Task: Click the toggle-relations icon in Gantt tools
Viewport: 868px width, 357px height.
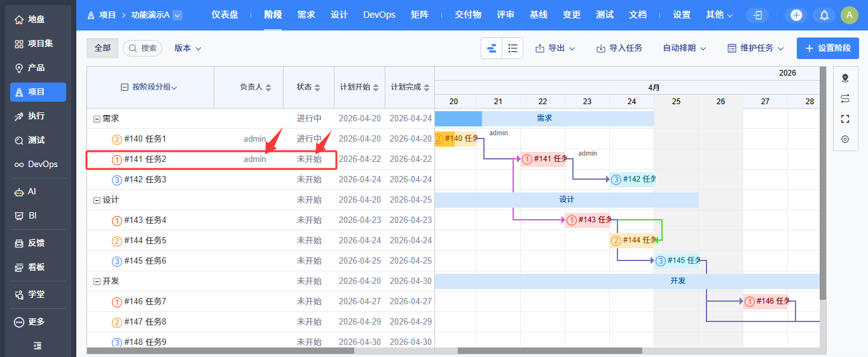Action: point(845,98)
